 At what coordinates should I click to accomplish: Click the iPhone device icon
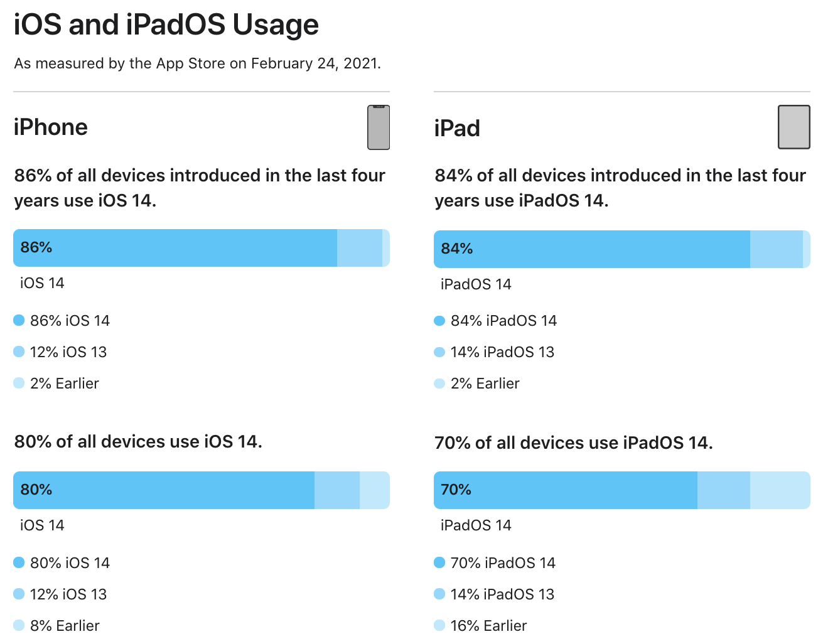(379, 127)
